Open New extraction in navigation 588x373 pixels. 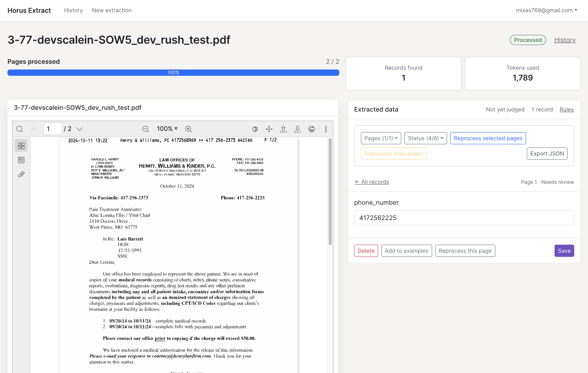coord(112,10)
